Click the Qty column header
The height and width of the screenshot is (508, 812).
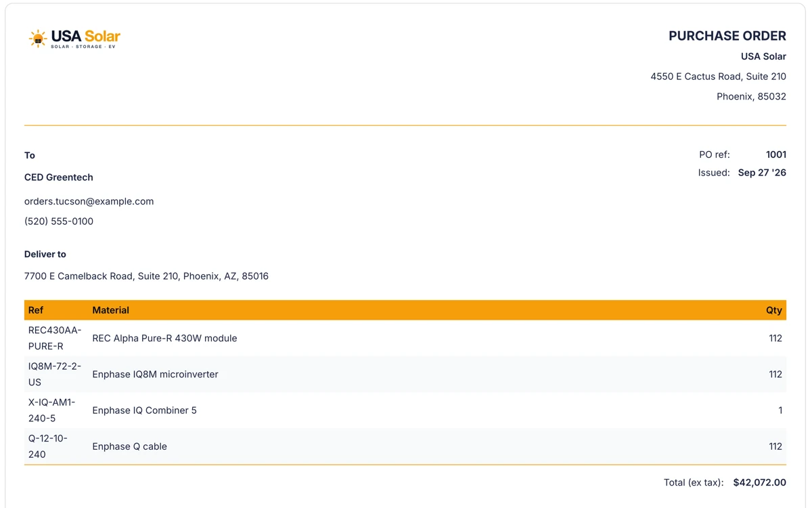(x=774, y=310)
